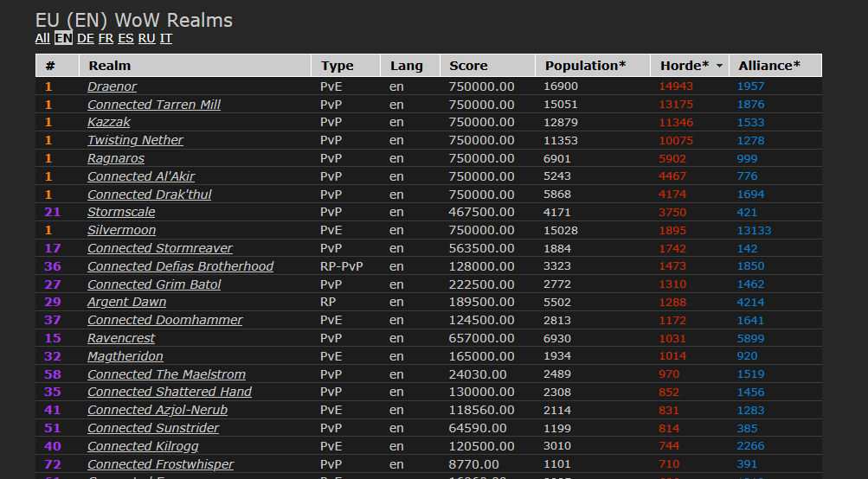Open the Connected Al'Akir realm link
868x479 pixels.
(x=141, y=176)
